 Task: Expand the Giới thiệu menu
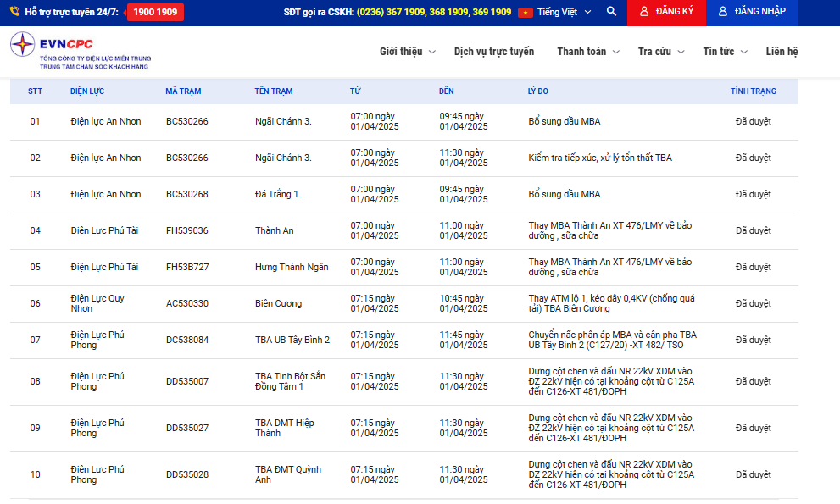(x=407, y=52)
